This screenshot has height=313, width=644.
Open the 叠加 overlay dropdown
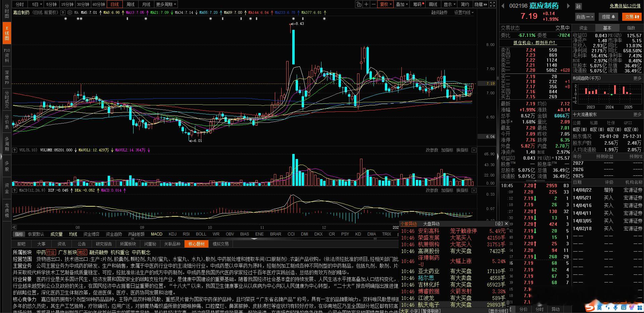[x=402, y=4]
